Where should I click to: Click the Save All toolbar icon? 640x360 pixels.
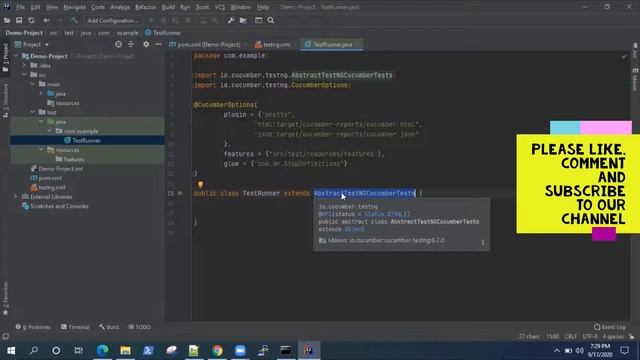coord(19,20)
